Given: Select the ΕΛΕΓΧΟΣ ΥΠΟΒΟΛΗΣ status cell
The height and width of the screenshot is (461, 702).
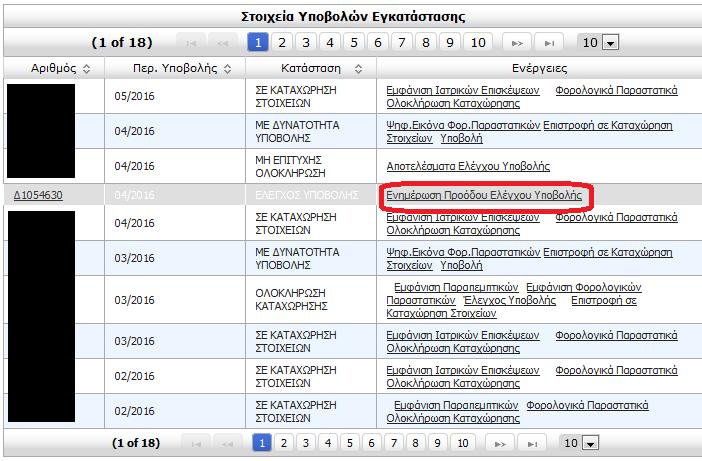Looking at the screenshot, I should pos(311,195).
